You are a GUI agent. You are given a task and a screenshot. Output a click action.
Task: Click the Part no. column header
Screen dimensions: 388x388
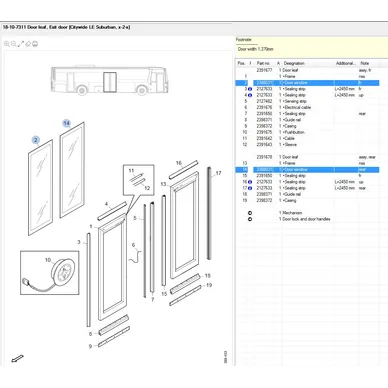264,63
